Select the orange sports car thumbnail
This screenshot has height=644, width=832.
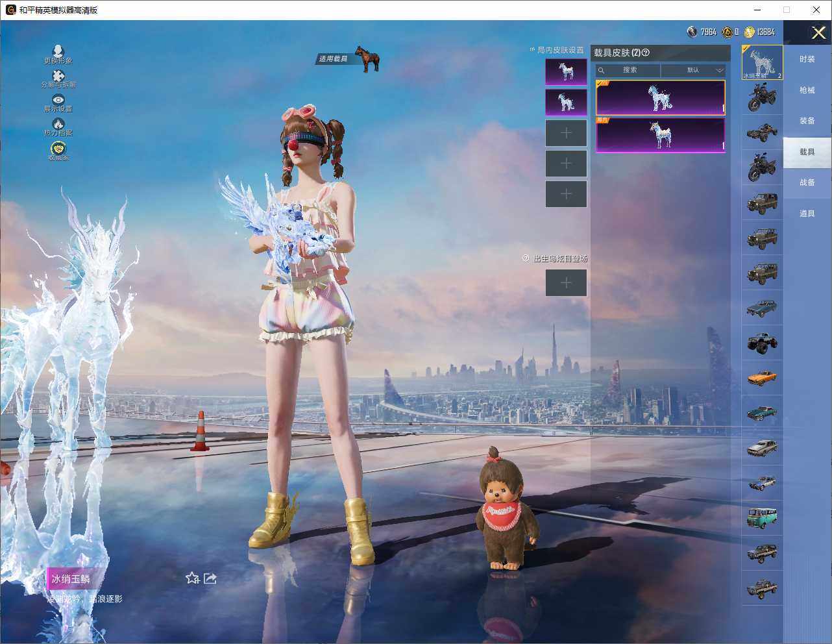(762, 377)
